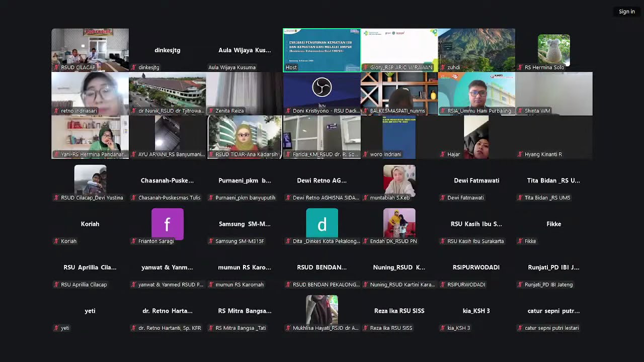Click muted mic icon beside yeti label
Viewport: 644px width, 362px height.
point(56,328)
